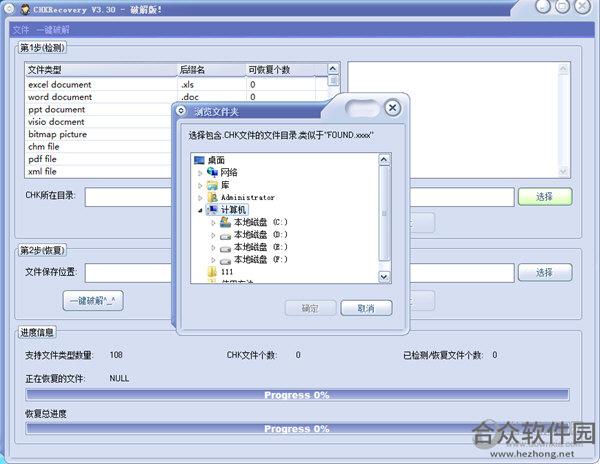
Task: Select the visio docment row
Action: point(99,122)
